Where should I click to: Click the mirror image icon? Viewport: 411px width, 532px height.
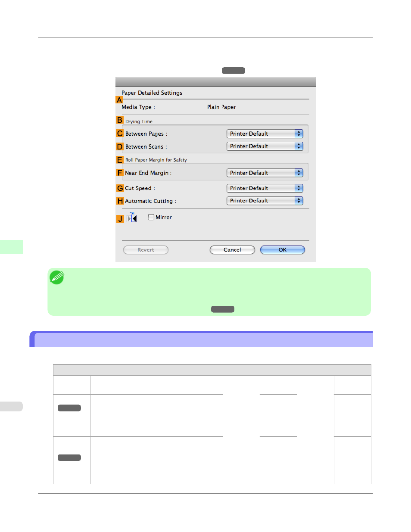[132, 218]
